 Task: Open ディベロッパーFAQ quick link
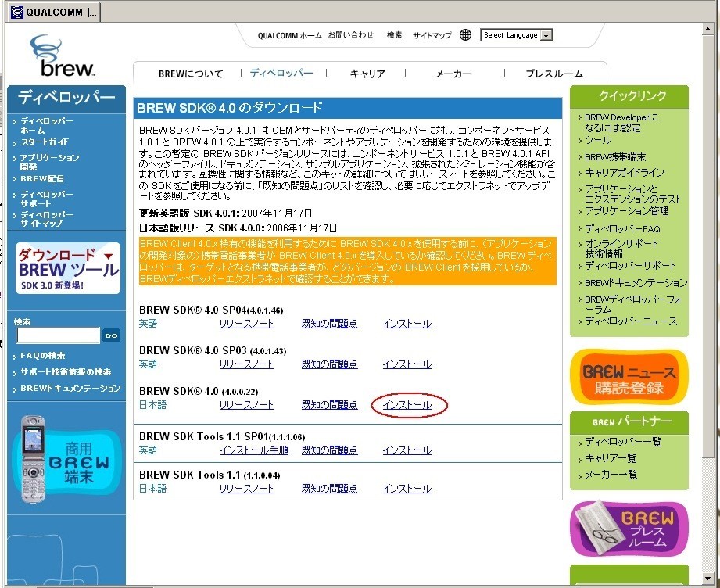(x=622, y=228)
